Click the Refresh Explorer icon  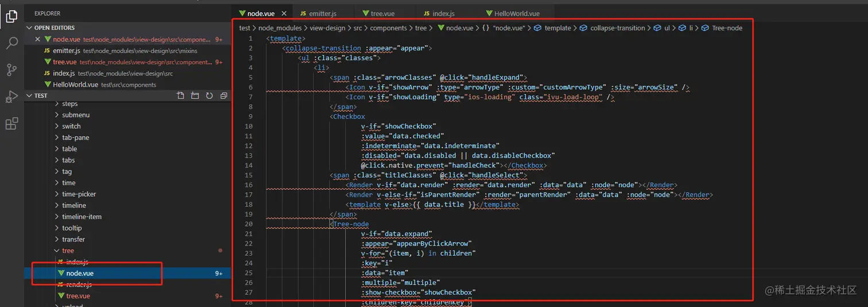[209, 95]
